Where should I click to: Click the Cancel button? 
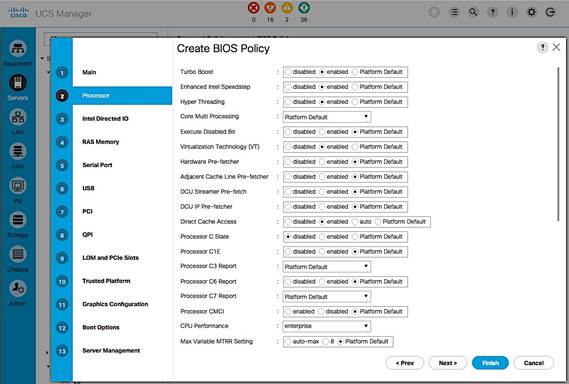[533, 363]
